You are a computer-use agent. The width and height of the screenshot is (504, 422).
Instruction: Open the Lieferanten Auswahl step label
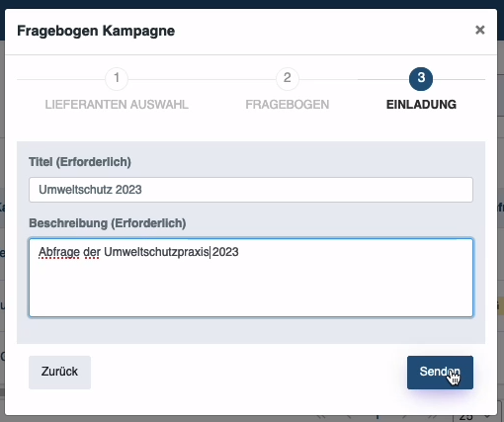(117, 105)
